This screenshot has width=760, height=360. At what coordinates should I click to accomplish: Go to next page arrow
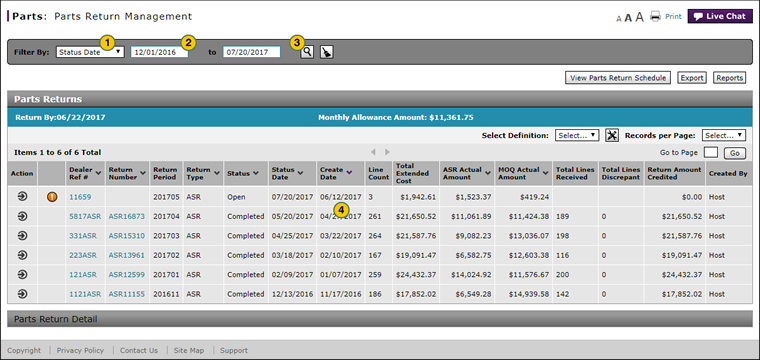tap(387, 152)
